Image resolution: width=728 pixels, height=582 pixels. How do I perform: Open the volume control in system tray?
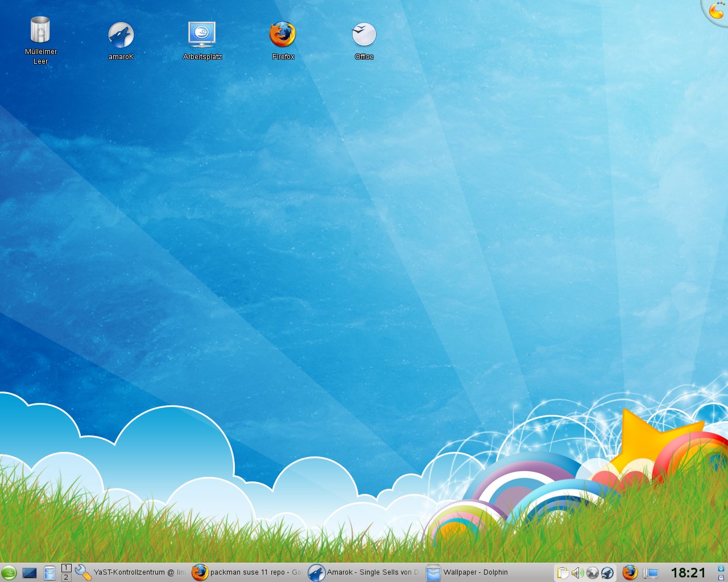tap(577, 573)
